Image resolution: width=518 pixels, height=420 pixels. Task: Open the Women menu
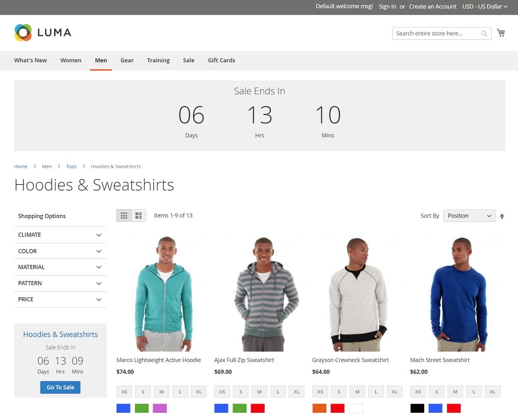(70, 60)
